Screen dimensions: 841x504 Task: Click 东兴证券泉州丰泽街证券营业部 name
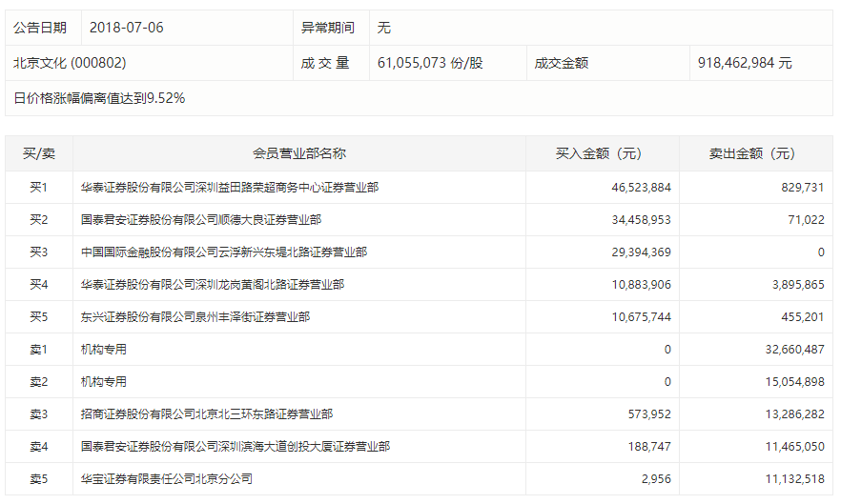[195, 317]
